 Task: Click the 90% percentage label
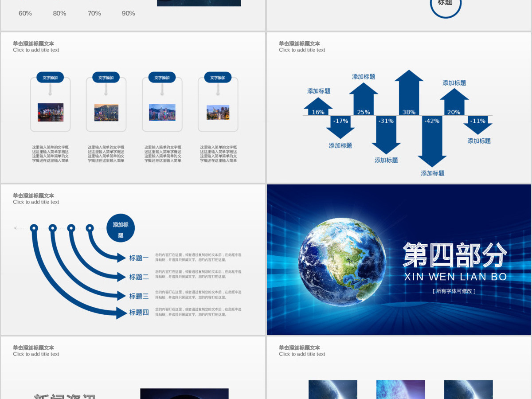click(128, 13)
